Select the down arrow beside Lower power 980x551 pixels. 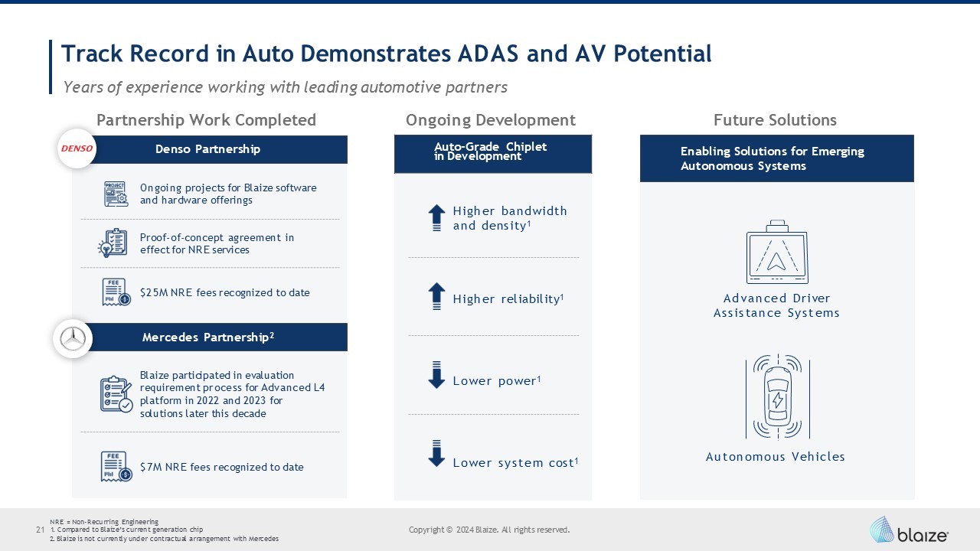click(x=436, y=375)
